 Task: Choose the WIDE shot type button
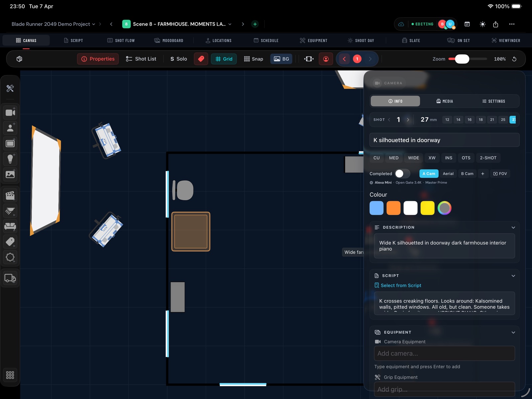pos(413,158)
